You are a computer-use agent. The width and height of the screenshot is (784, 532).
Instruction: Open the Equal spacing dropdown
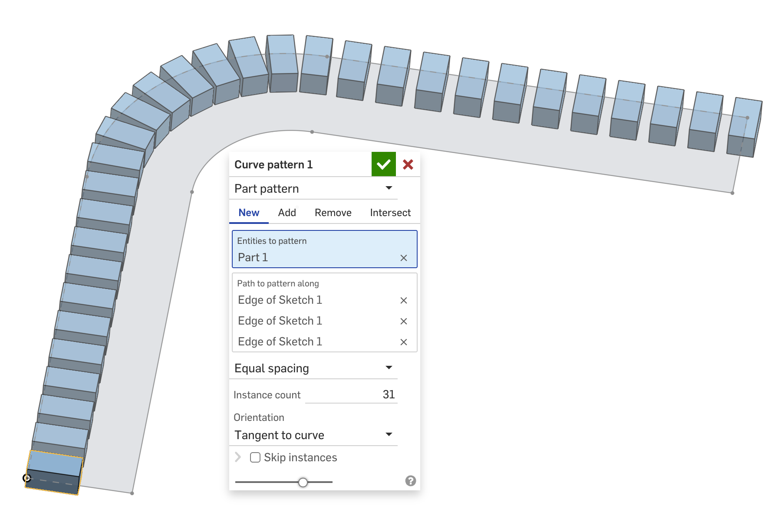(x=313, y=368)
